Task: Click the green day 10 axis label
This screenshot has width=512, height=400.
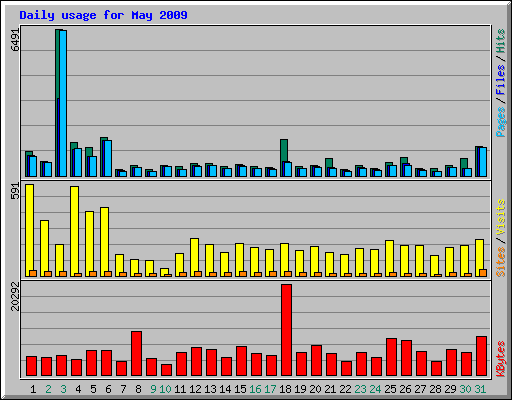Action: (x=165, y=389)
